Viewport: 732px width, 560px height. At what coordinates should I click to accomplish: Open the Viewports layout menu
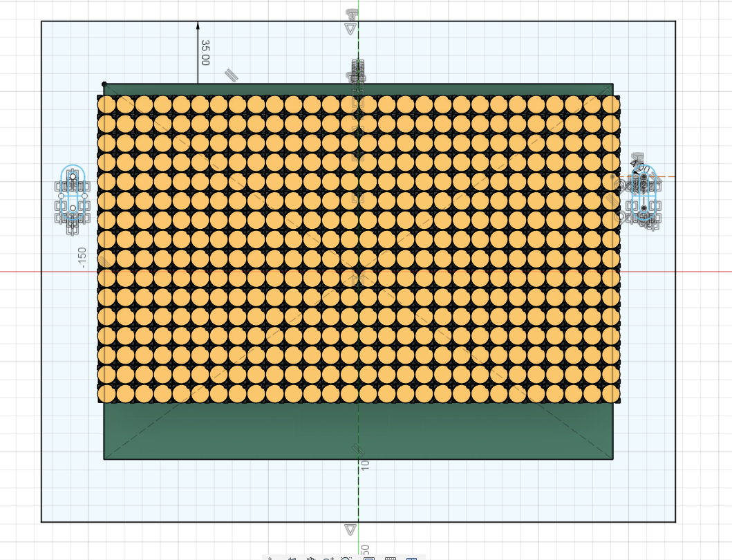click(412, 559)
